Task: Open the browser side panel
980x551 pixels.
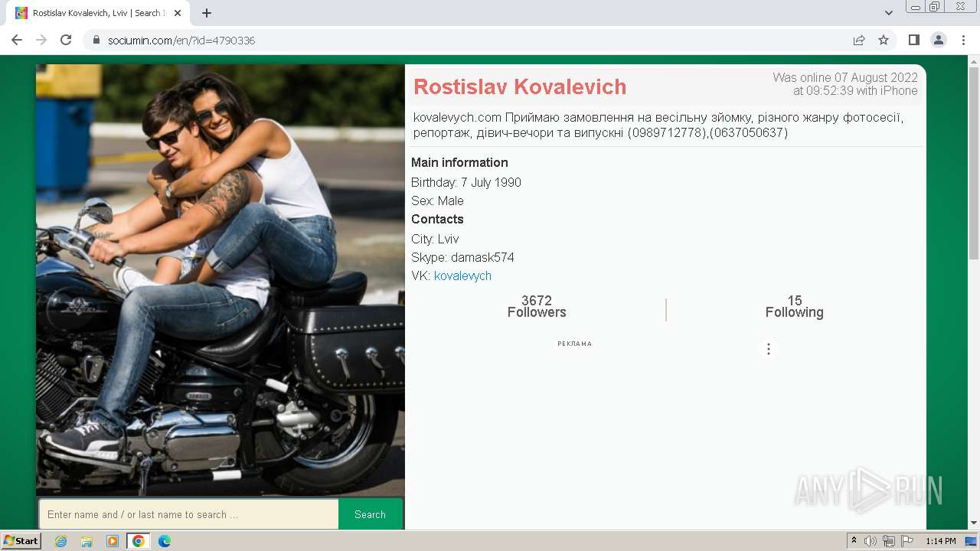Action: tap(913, 40)
